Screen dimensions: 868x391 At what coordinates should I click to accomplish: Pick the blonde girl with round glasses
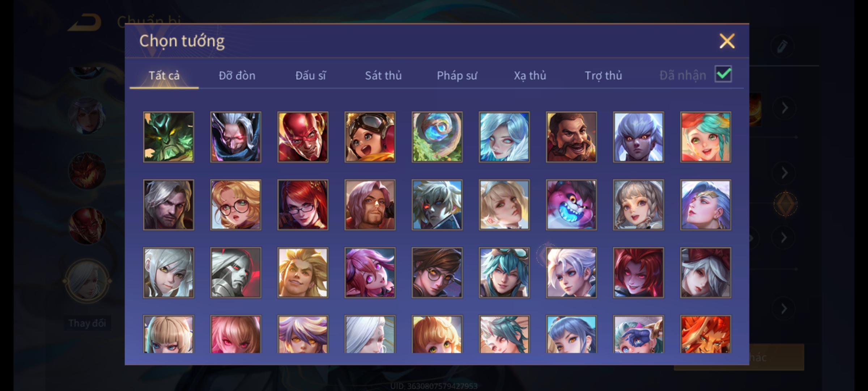236,205
